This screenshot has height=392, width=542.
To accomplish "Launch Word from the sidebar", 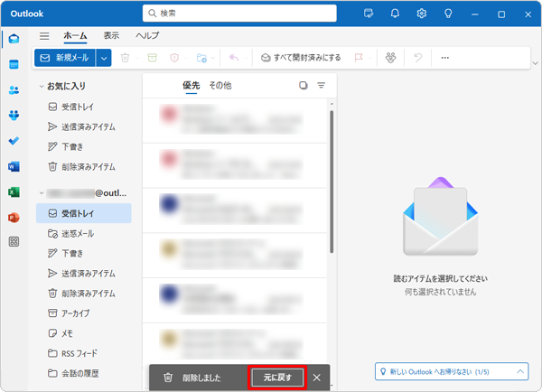I will [x=14, y=166].
